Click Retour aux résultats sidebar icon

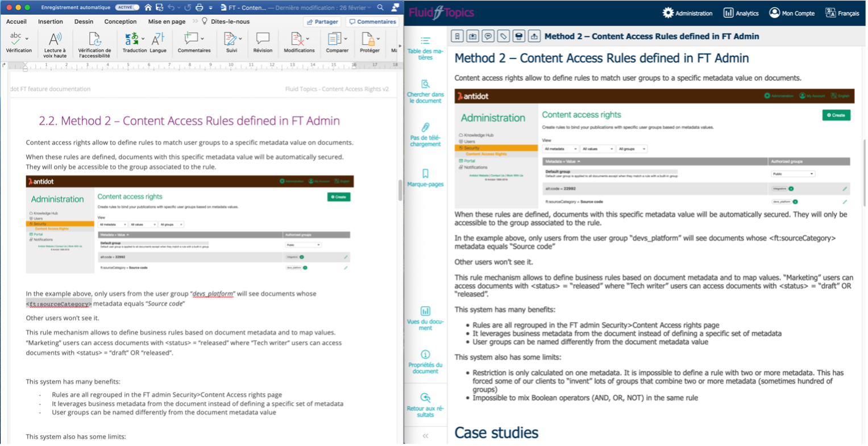tap(425, 405)
